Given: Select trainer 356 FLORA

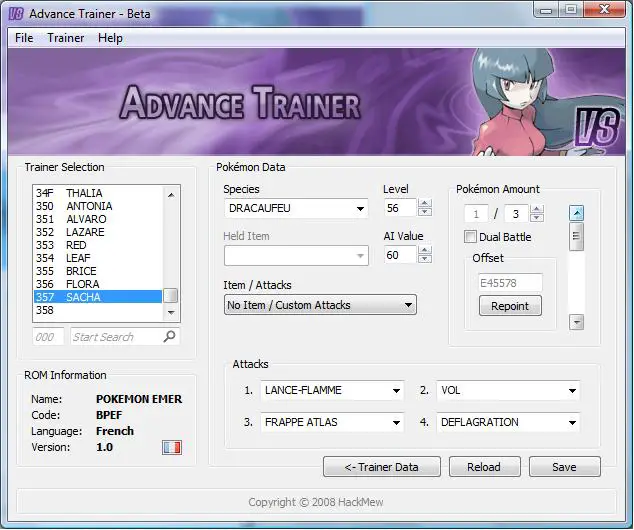Looking at the screenshot, I should (98, 284).
